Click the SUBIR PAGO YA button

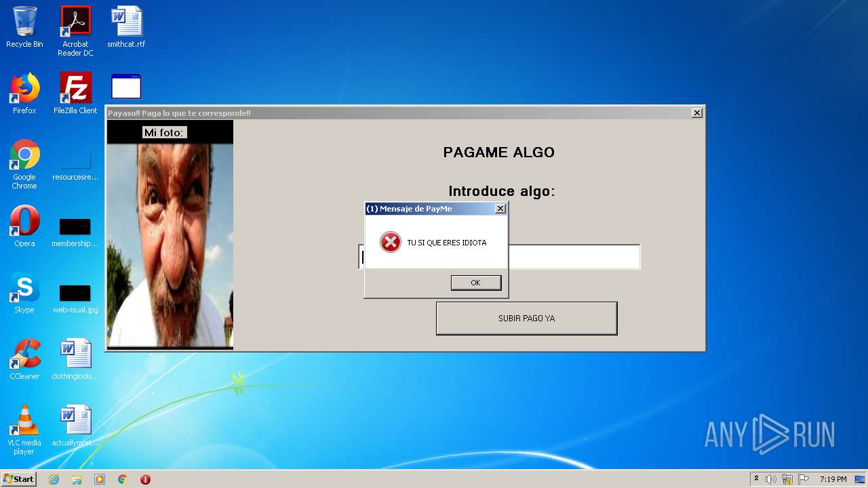(x=527, y=319)
